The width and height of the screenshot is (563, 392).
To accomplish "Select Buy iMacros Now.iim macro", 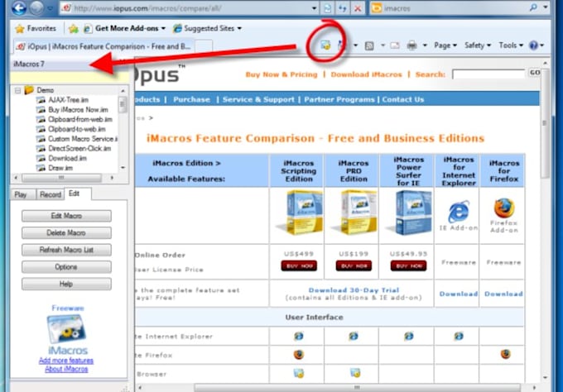I will pos(72,109).
